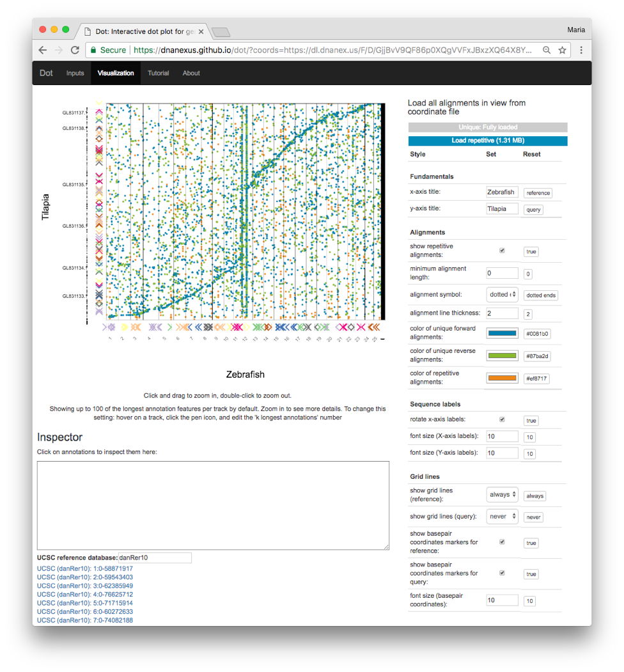Reset y-axis title to query

pyautogui.click(x=533, y=210)
